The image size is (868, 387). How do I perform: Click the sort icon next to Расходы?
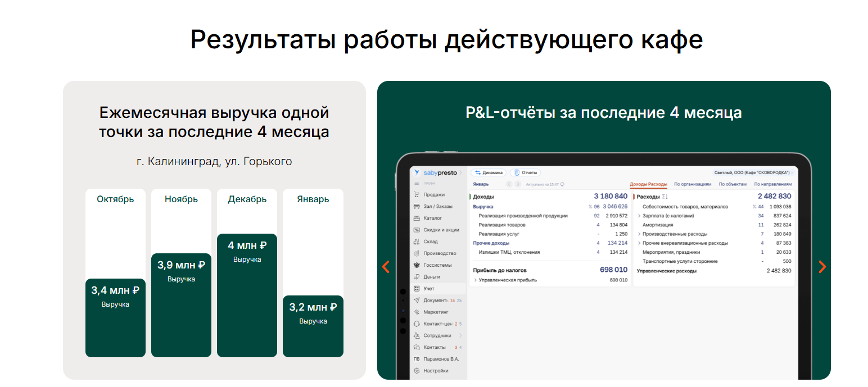click(665, 197)
